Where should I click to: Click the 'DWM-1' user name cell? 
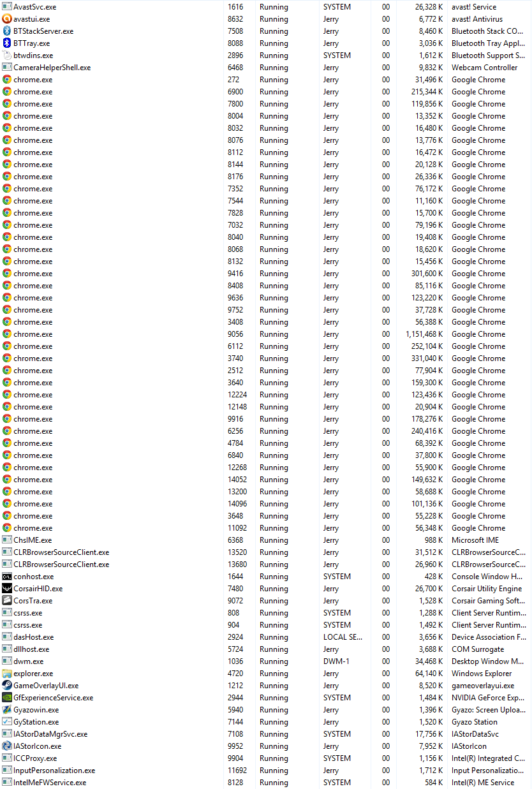coord(336,661)
